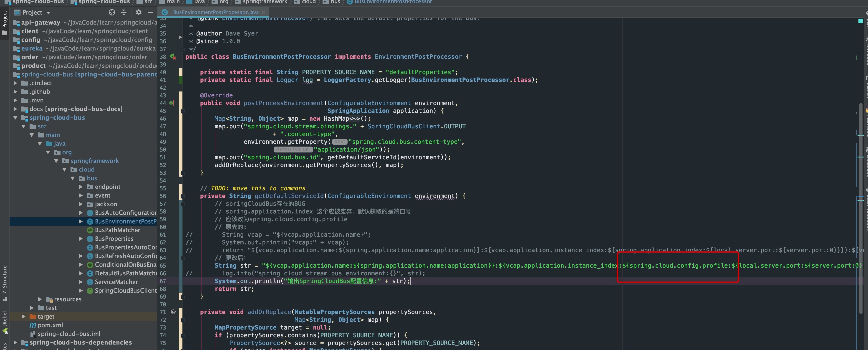This screenshot has height=350, width=868.
Task: Click the orange target folder icon
Action: click(x=33, y=317)
